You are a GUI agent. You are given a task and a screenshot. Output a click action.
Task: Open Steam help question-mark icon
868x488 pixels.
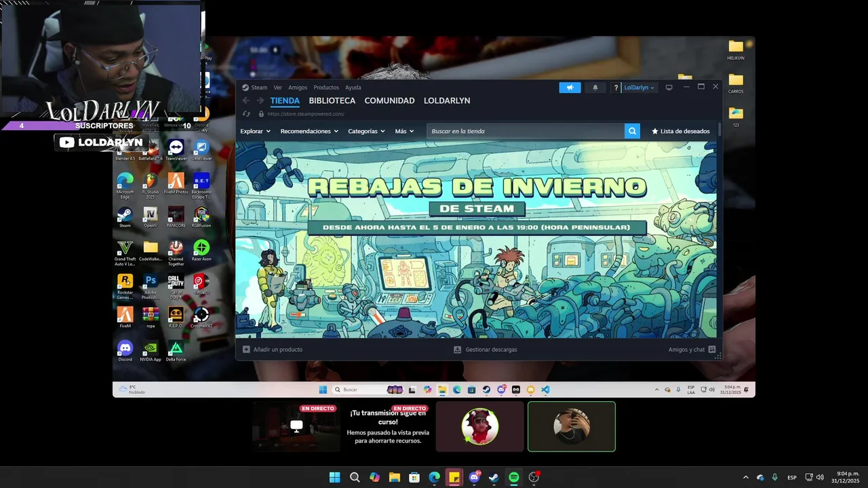pyautogui.click(x=616, y=87)
